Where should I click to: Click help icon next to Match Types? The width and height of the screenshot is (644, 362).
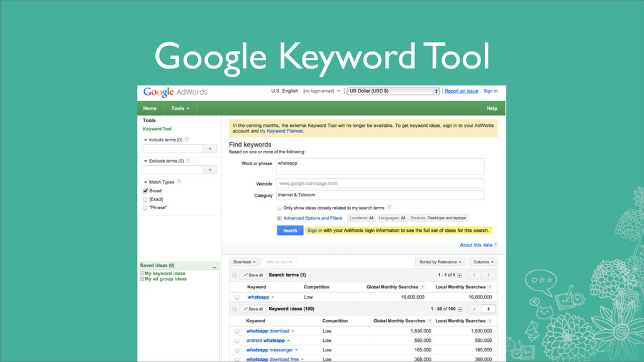click(179, 182)
